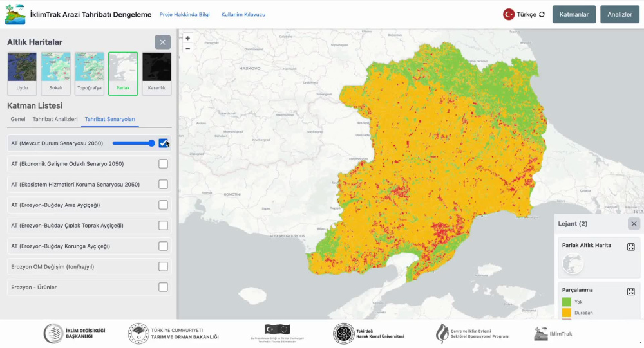Open the Proje Hakkında Bilgi link
Image resolution: width=644 pixels, height=348 pixels.
click(x=184, y=14)
